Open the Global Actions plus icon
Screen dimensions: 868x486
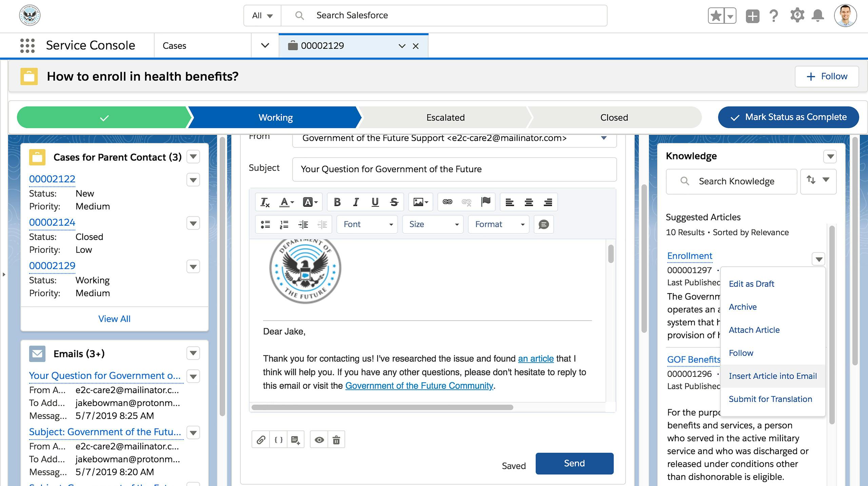click(x=752, y=16)
